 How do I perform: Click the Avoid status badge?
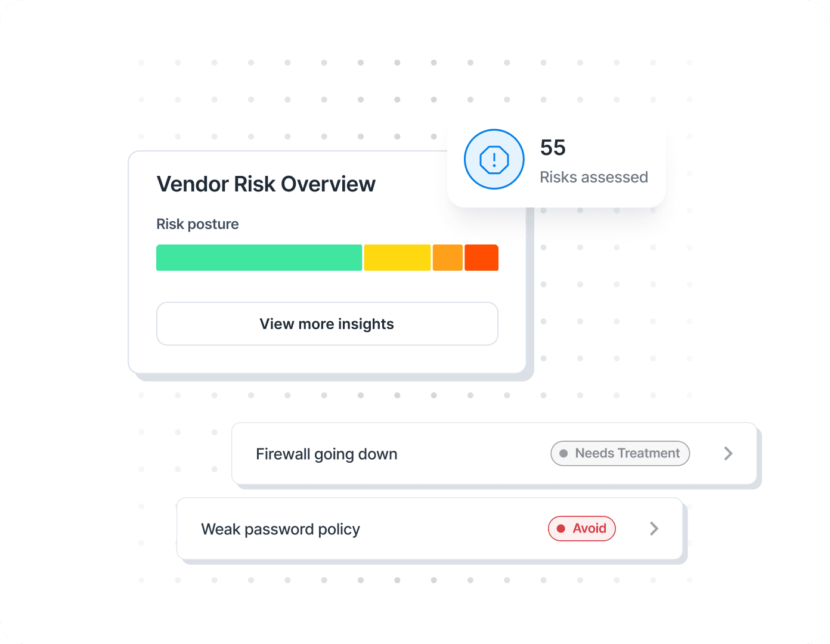pos(582,529)
